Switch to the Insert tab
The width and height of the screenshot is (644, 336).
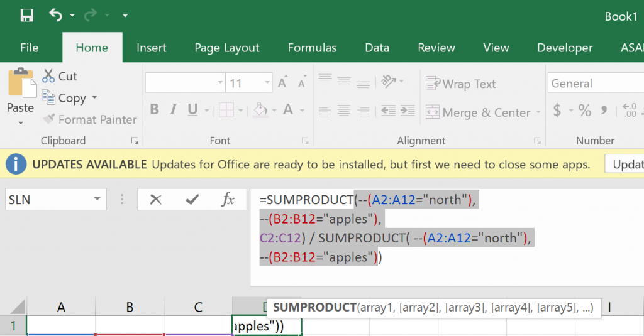[151, 48]
